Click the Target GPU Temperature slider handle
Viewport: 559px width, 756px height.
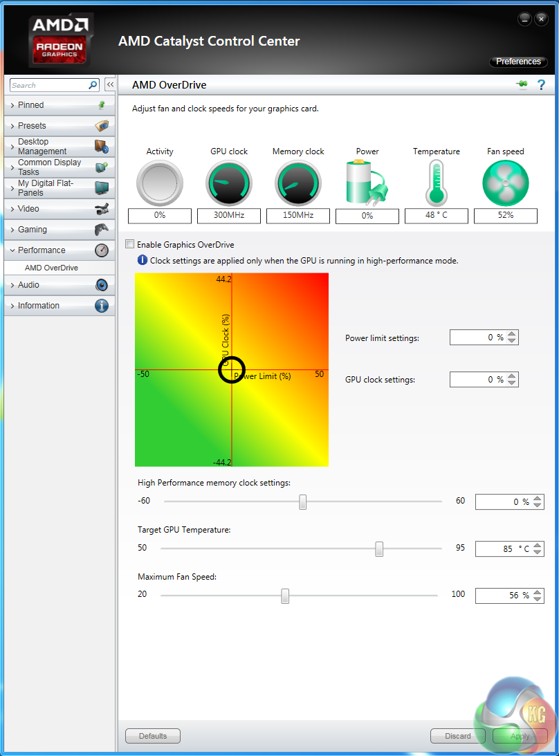[x=379, y=549]
